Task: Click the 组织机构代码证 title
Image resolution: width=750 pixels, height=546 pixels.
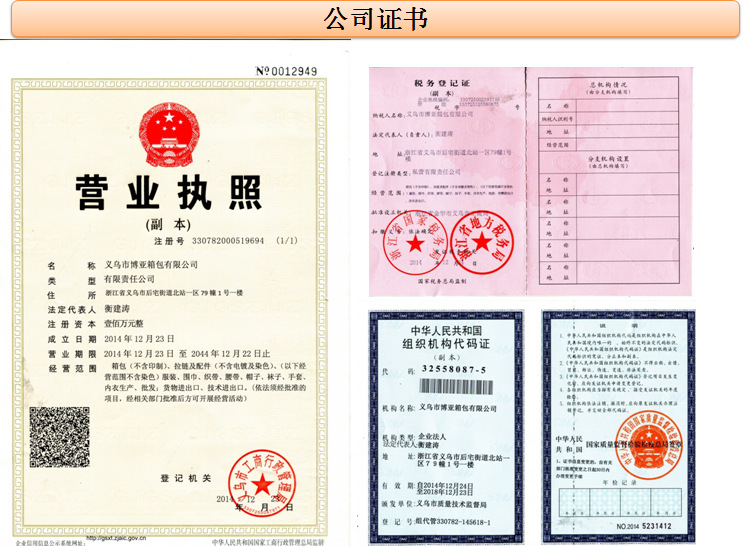Action: coord(446,344)
